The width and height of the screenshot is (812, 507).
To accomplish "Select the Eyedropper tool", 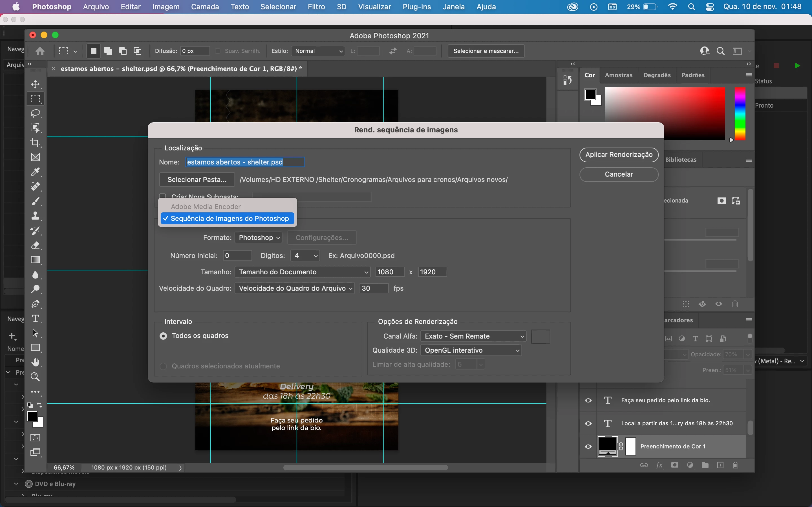I will [35, 172].
